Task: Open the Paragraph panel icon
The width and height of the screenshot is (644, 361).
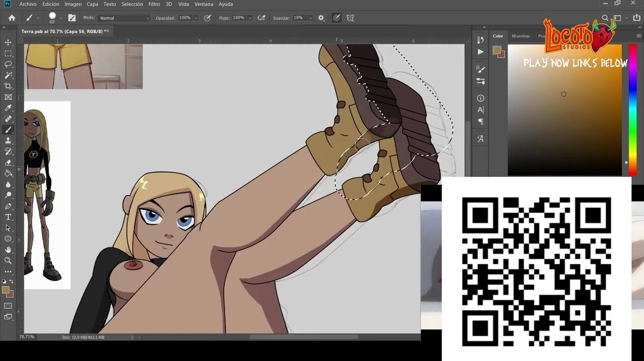Action: click(480, 121)
